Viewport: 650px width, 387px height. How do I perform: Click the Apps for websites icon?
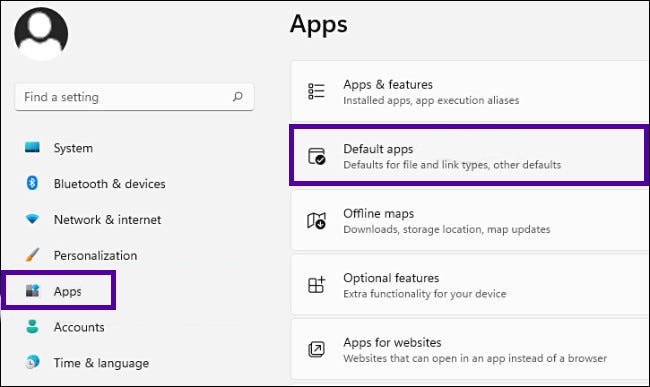[x=316, y=349]
